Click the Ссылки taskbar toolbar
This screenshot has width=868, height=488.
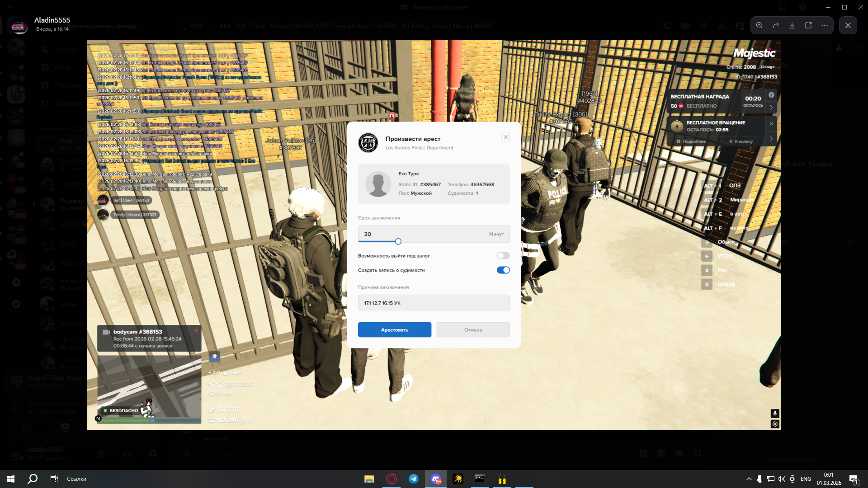(x=76, y=479)
